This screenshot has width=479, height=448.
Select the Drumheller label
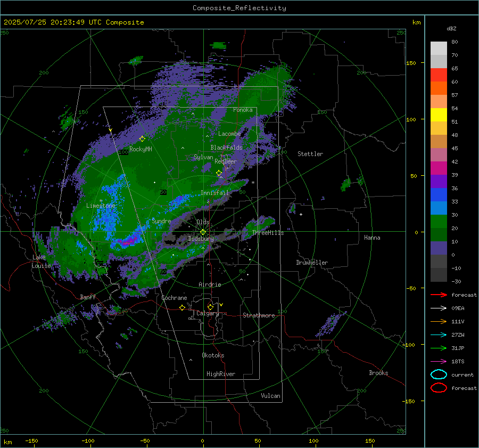(x=312, y=263)
